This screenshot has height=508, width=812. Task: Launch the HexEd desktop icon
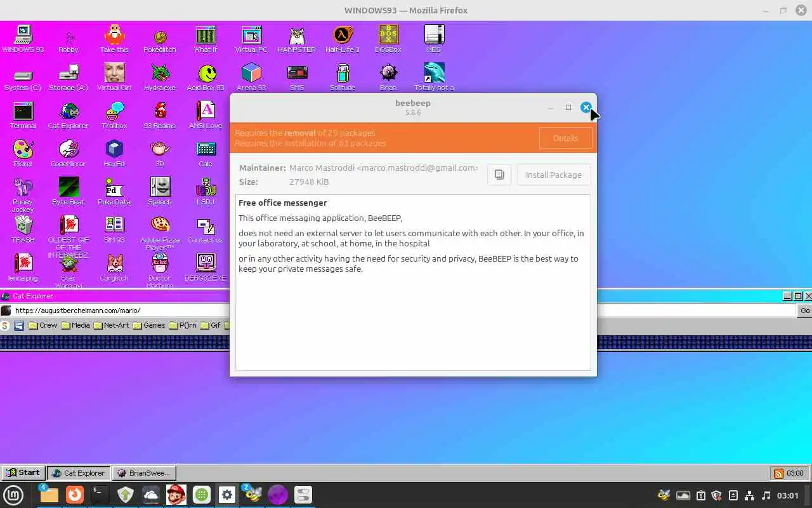(114, 153)
